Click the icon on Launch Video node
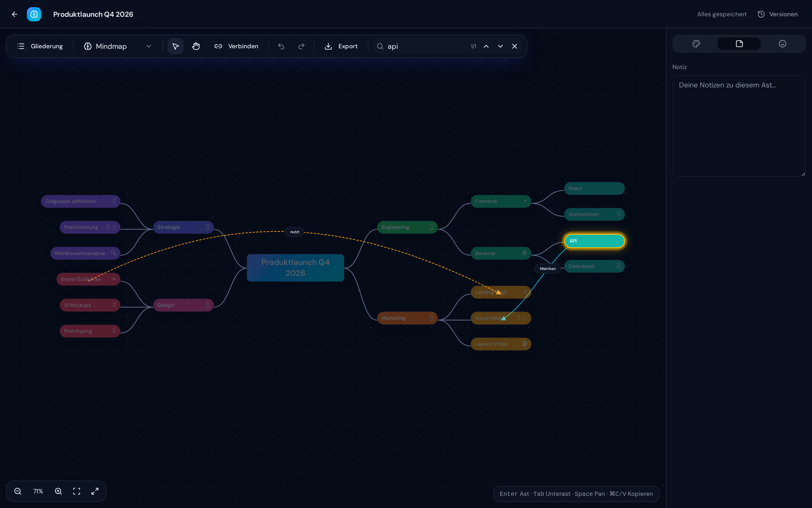Viewport: 812px width, 508px height. [525, 344]
